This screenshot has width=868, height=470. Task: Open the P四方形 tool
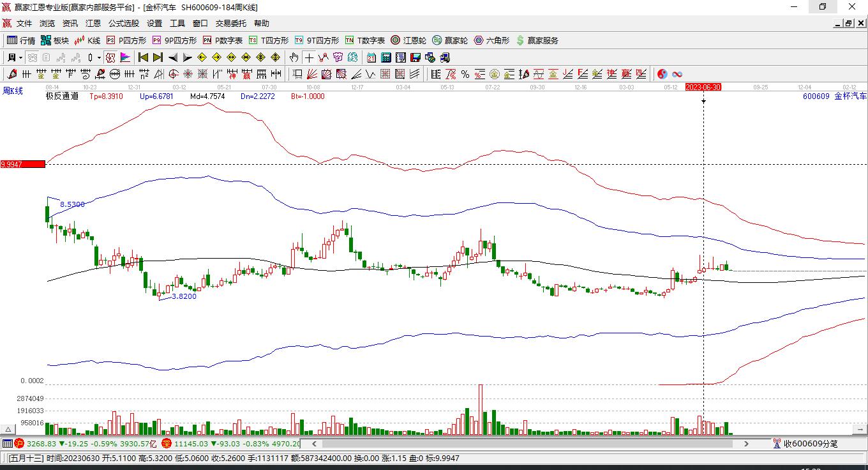pos(126,40)
